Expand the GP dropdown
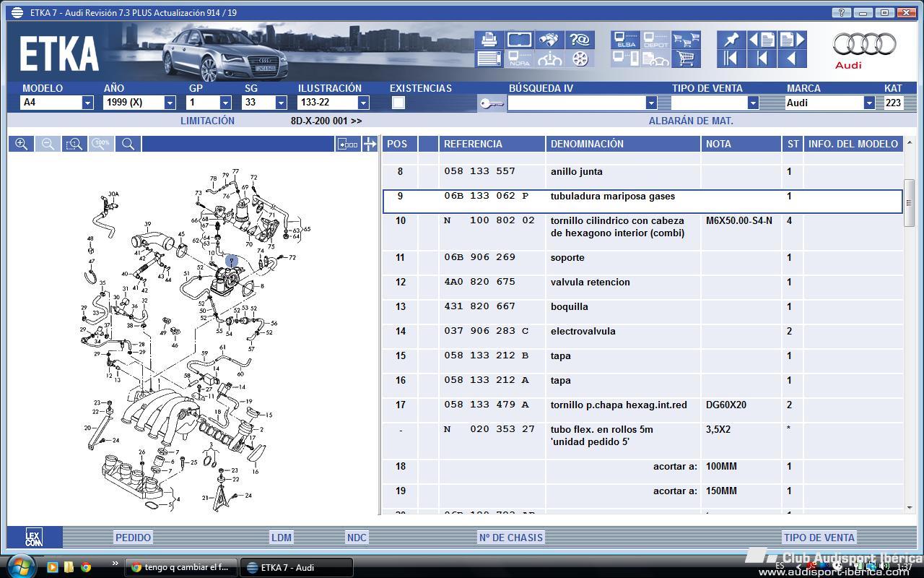924x578 pixels. click(x=225, y=103)
